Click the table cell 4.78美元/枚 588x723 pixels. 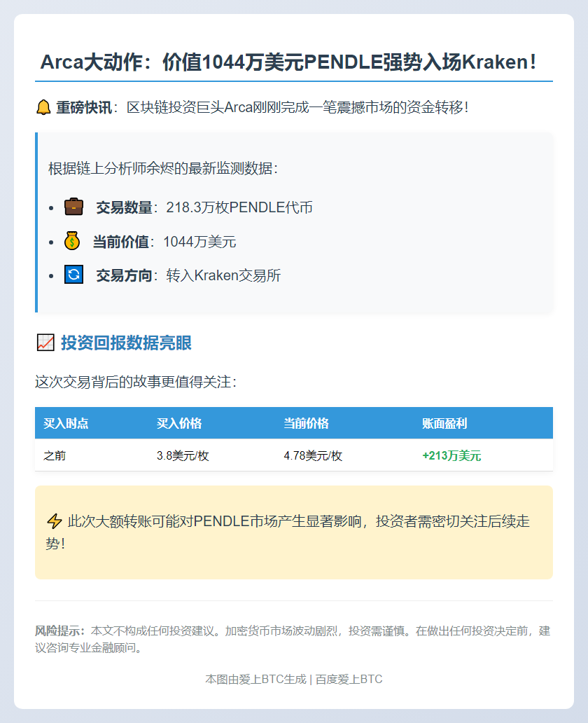point(313,455)
